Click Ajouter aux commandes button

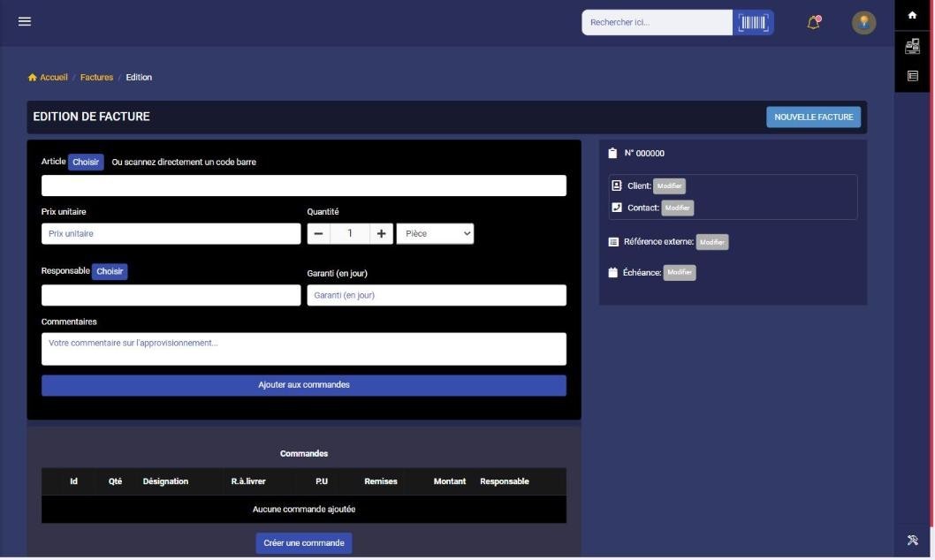[303, 385]
